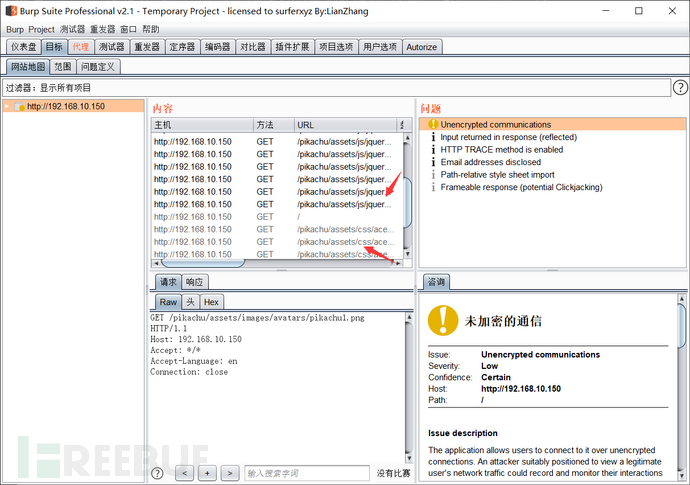
Task: Click the GET /pikachu/assets/images request line
Action: tap(257, 318)
